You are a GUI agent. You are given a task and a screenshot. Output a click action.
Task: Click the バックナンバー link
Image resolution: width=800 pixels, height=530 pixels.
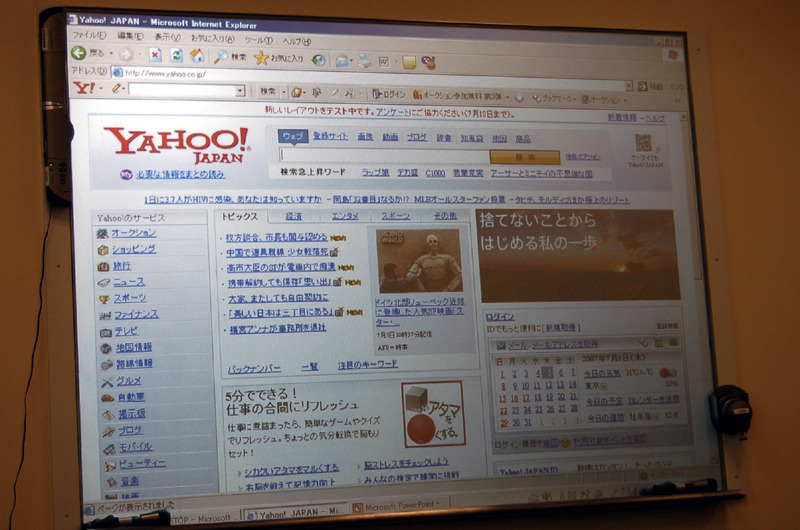[x=254, y=368]
